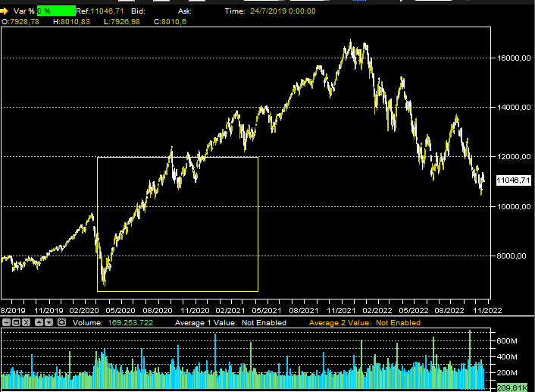Close the Volume indicator panel

coord(27,322)
